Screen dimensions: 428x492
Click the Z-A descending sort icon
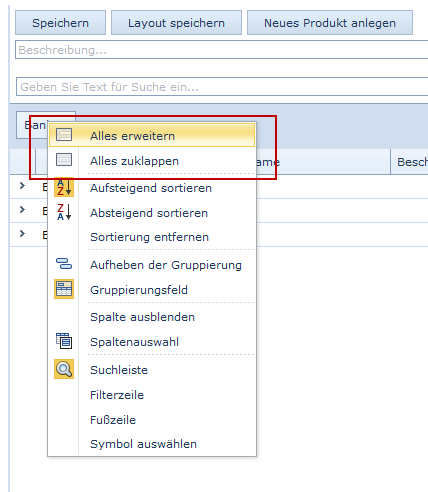click(64, 212)
